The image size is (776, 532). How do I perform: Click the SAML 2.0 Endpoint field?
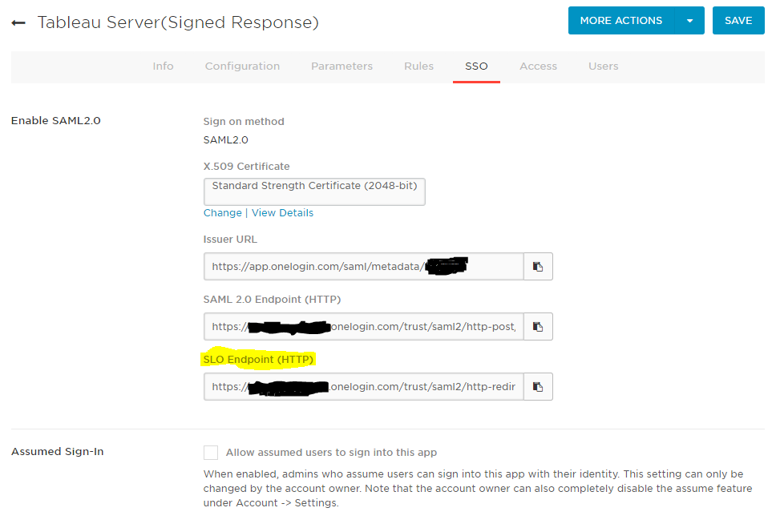pyautogui.click(x=364, y=326)
